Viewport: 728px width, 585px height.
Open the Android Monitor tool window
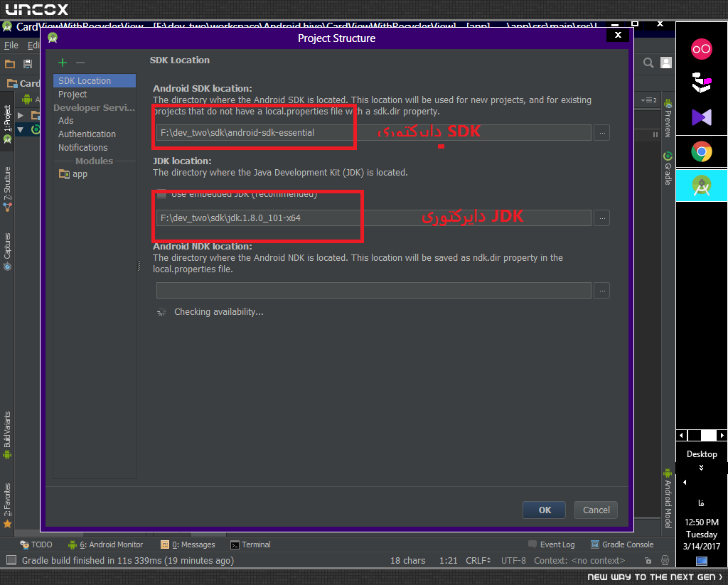(x=105, y=544)
